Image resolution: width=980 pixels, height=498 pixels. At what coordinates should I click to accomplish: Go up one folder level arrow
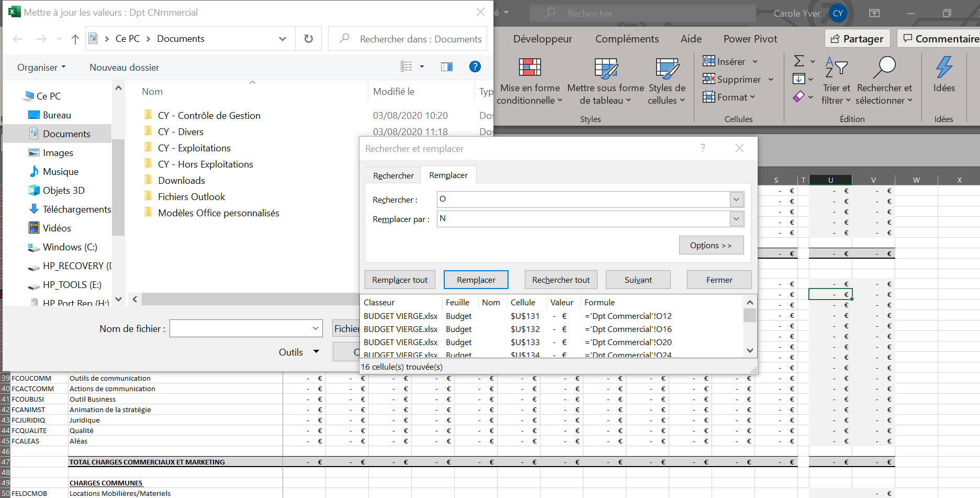click(x=75, y=39)
